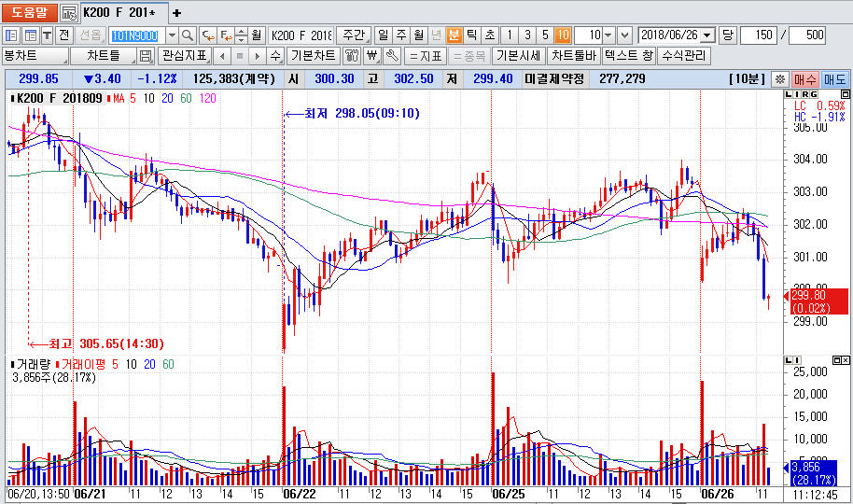Screen dimensions: 853x504
Task: Switch to the 틱 (tick) chart period
Action: (x=472, y=35)
